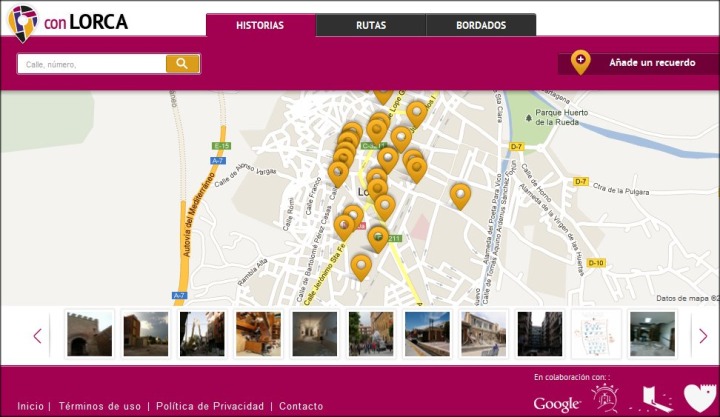720x417 pixels.
Task: Click the Autovía del Mediterráneo label
Action: pyautogui.click(x=198, y=215)
